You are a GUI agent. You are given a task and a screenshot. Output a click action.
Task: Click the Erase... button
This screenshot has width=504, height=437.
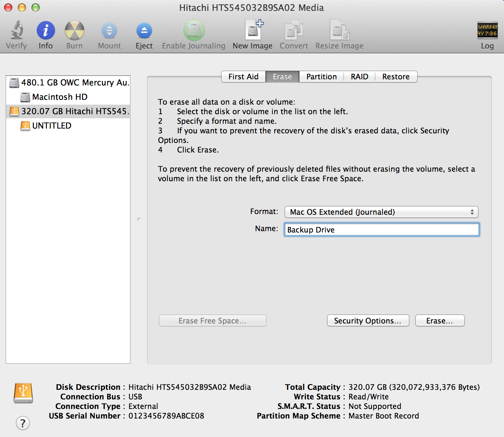pyautogui.click(x=440, y=321)
